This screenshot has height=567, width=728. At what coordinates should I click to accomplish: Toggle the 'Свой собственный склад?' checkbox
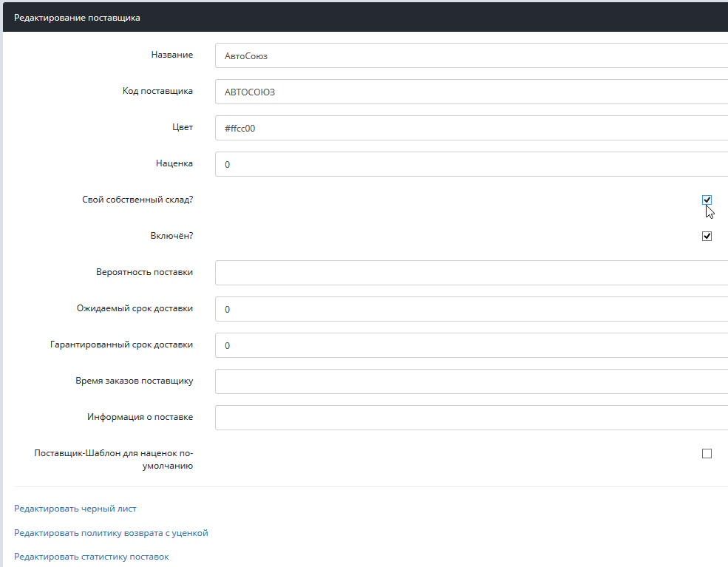pos(707,200)
